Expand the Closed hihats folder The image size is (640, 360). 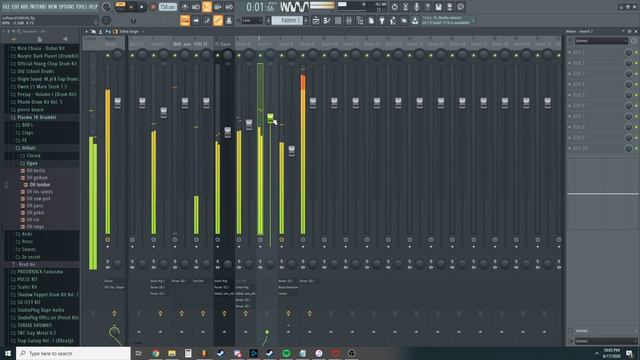coord(33,156)
